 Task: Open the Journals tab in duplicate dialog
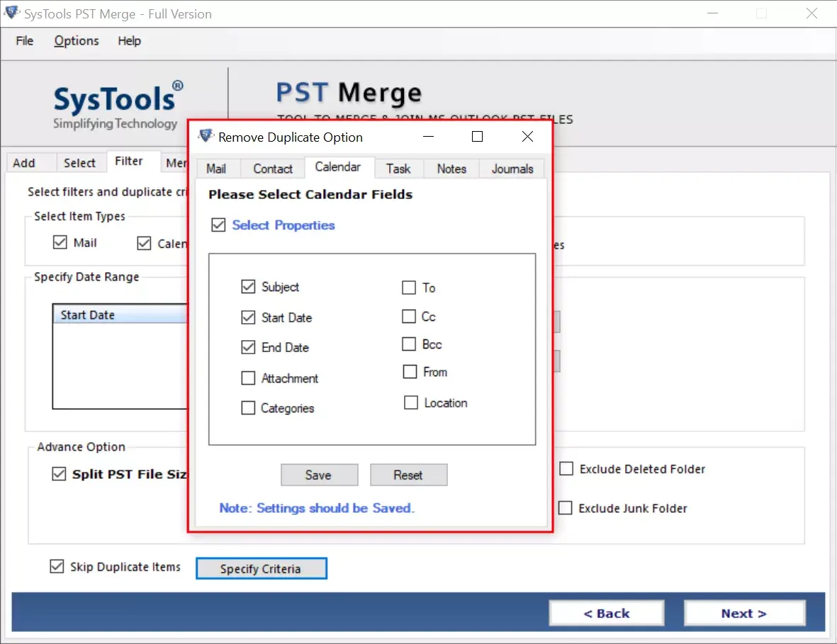tap(512, 169)
